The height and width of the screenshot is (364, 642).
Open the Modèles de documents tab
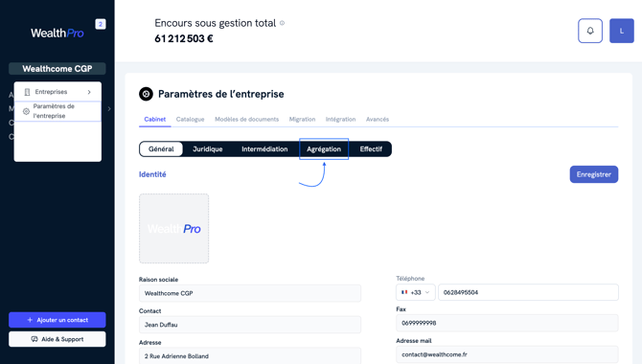(x=246, y=119)
